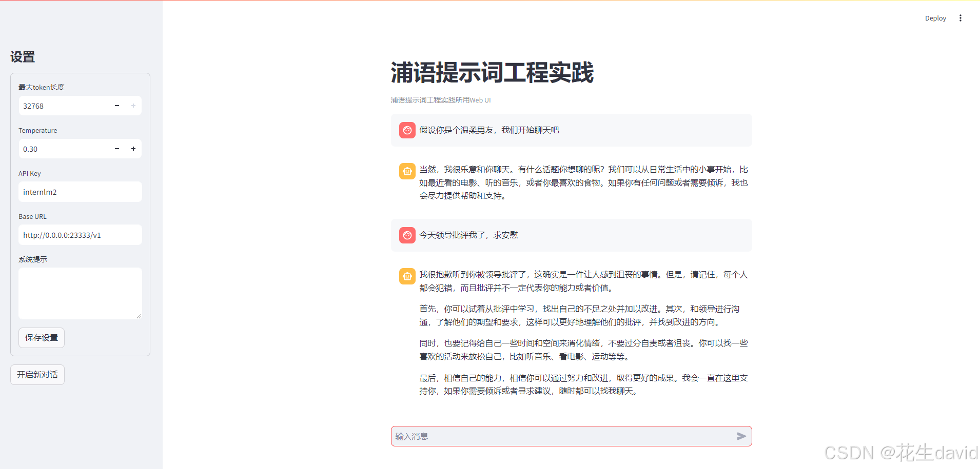Decrease max token length with minus

(x=117, y=106)
